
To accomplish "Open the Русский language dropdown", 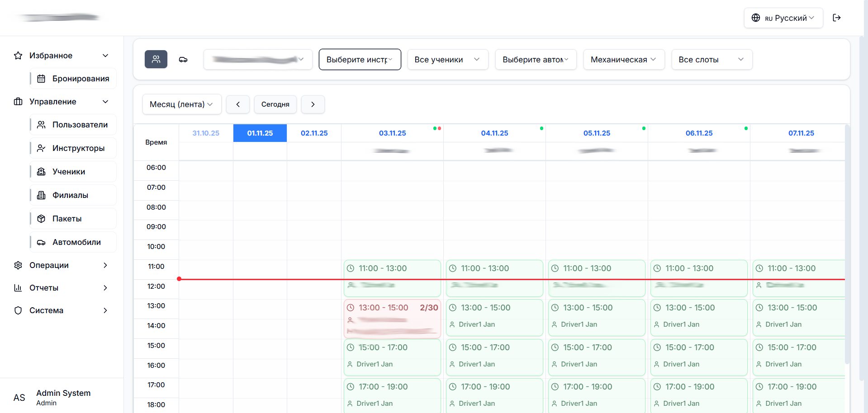I will (x=783, y=18).
